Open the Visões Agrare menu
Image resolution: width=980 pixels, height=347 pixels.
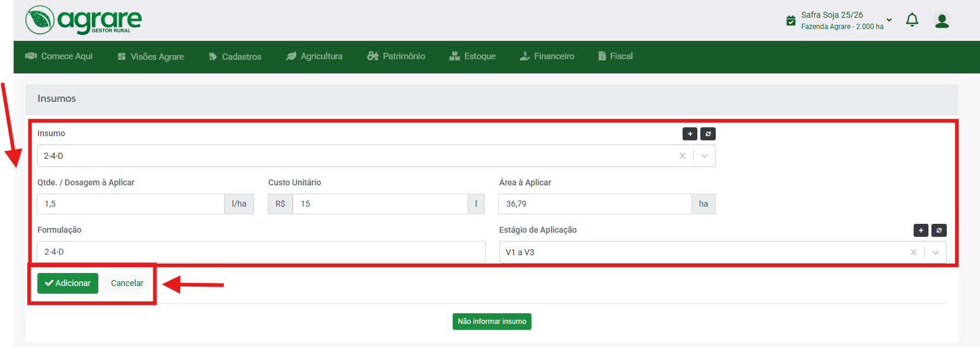coord(151,57)
